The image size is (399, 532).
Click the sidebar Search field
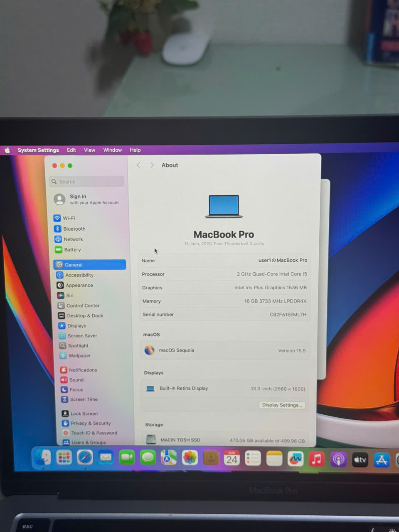86,182
